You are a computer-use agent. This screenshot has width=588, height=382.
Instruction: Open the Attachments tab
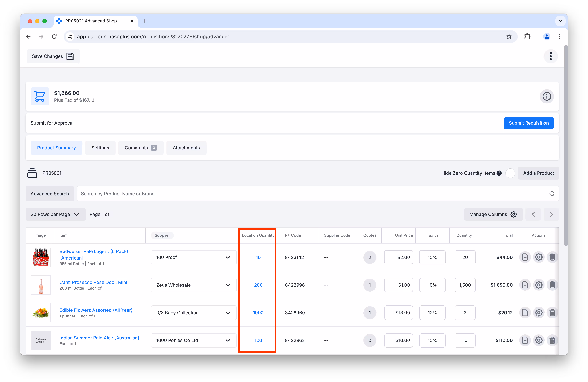tap(186, 148)
